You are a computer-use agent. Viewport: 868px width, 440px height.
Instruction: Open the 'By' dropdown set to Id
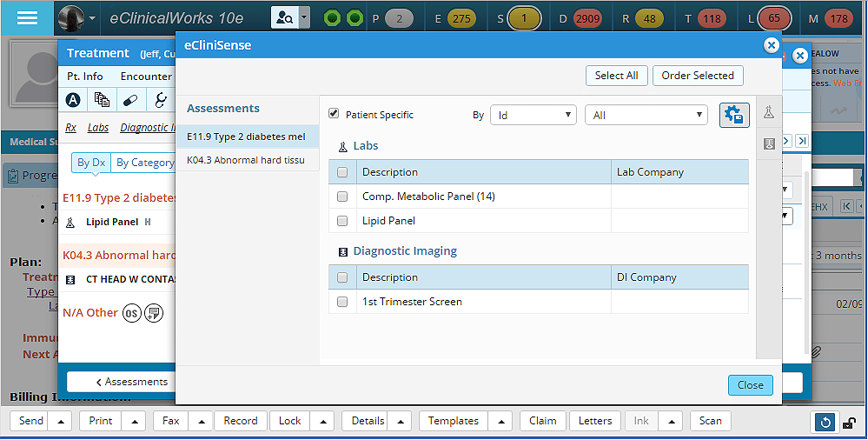(x=533, y=116)
